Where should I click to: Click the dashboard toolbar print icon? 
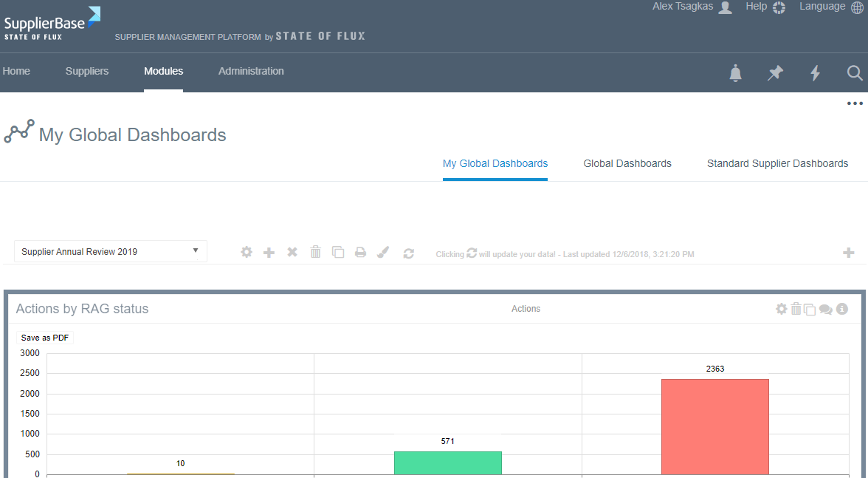tap(360, 253)
